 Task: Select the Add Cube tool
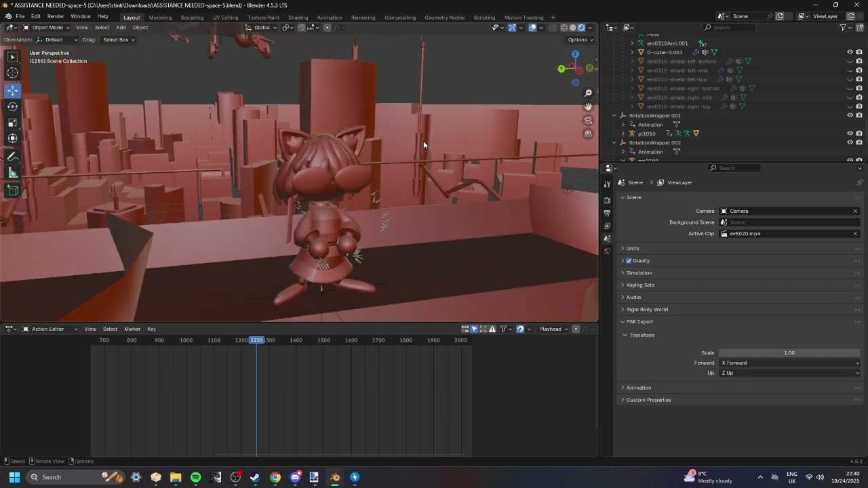pyautogui.click(x=13, y=190)
